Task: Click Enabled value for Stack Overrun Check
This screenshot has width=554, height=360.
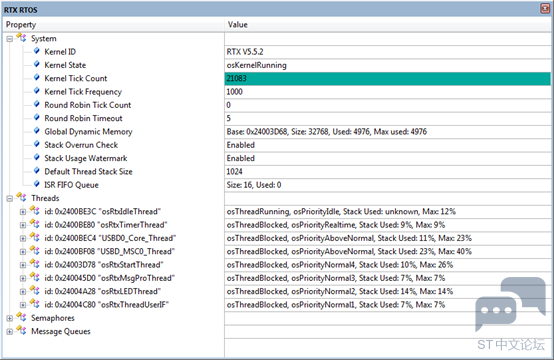Action: (241, 145)
